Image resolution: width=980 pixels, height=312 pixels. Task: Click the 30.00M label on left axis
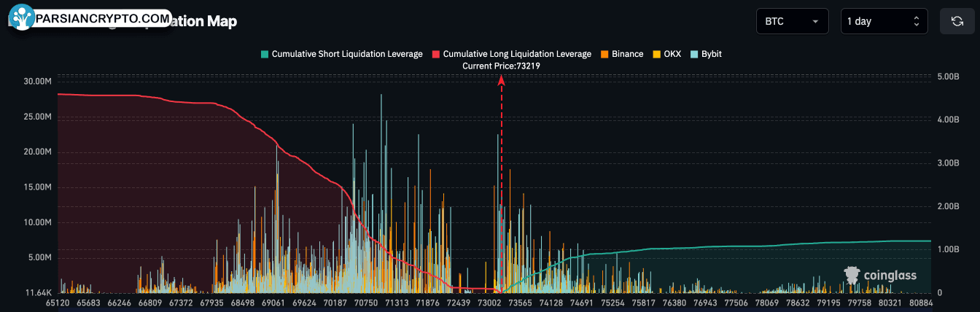[x=37, y=81]
